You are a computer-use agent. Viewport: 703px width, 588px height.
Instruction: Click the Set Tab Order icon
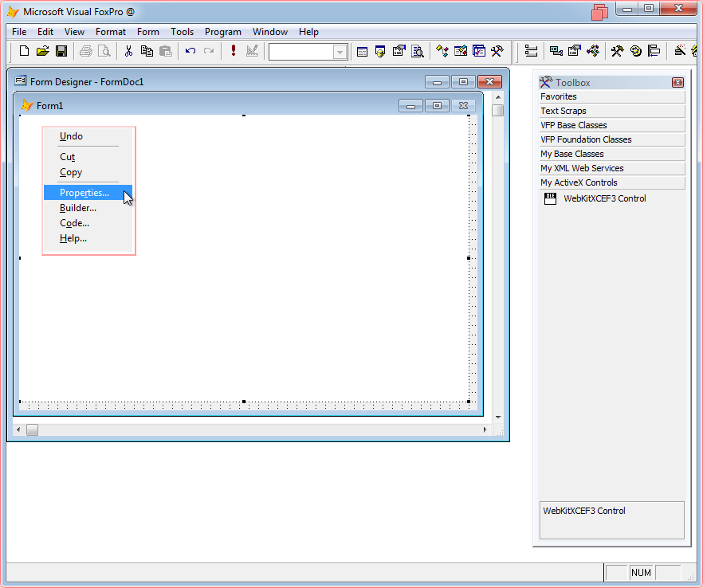coord(532,52)
